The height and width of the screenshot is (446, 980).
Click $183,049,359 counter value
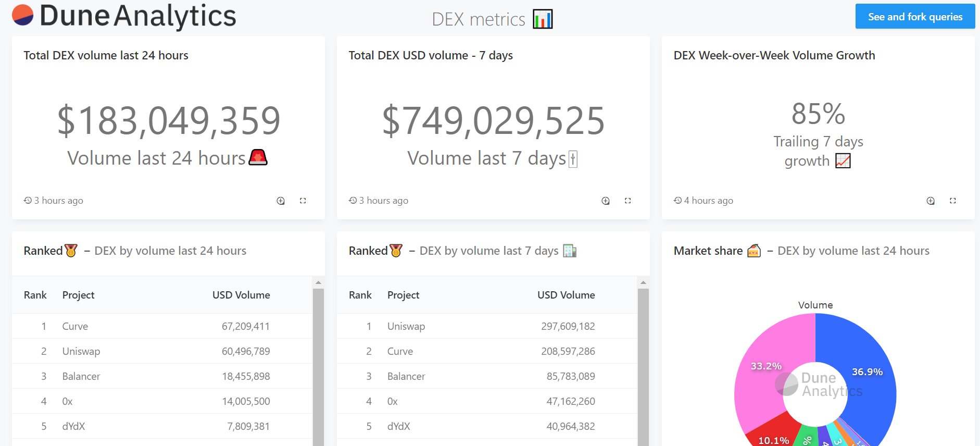click(x=169, y=120)
